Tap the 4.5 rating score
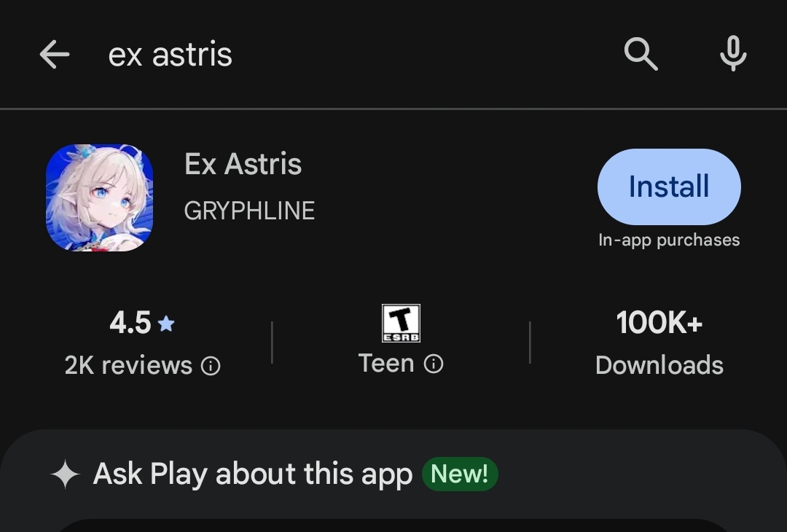 [x=130, y=324]
